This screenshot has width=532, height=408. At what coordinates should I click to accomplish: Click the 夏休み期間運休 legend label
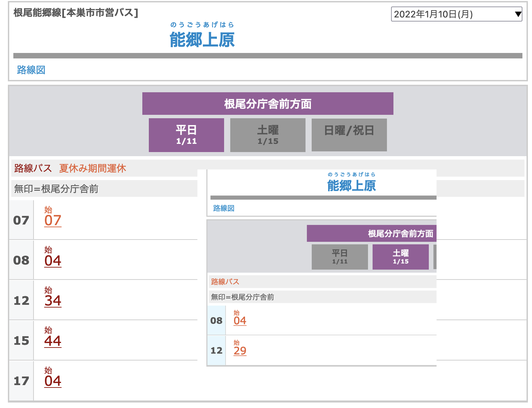point(92,168)
